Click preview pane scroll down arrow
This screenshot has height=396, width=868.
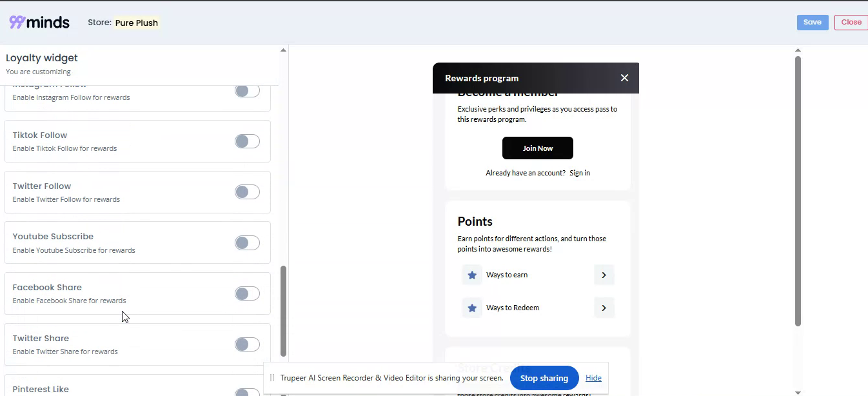798,392
